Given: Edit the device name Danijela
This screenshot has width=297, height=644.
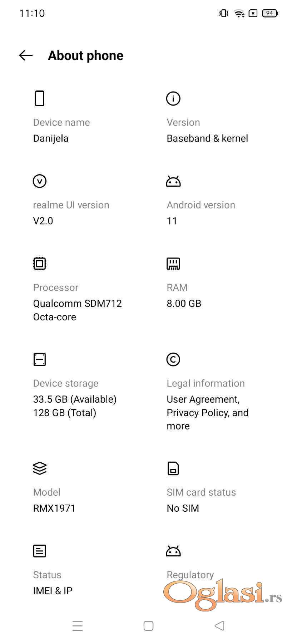Looking at the screenshot, I should pos(51,138).
